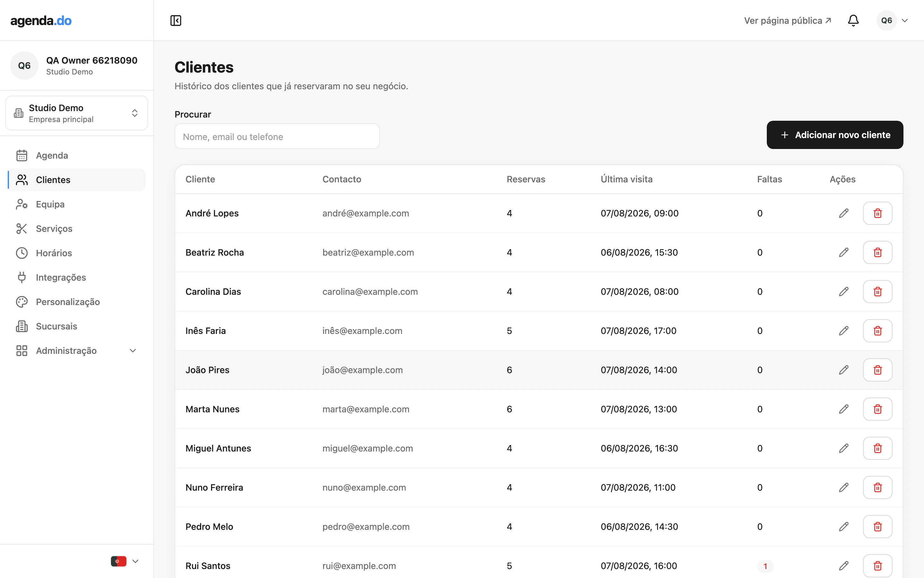Delete Nuno Ferreira trash icon
Viewport: 924px width, 578px height.
pos(877,487)
